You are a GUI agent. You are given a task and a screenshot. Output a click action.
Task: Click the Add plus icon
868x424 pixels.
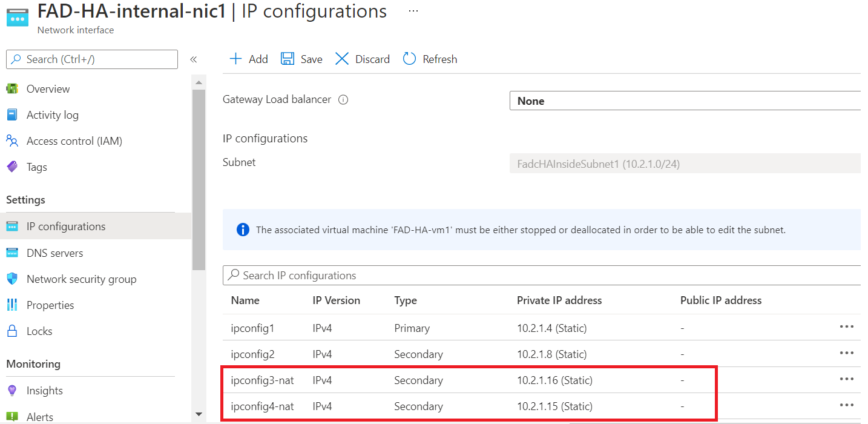pos(235,59)
